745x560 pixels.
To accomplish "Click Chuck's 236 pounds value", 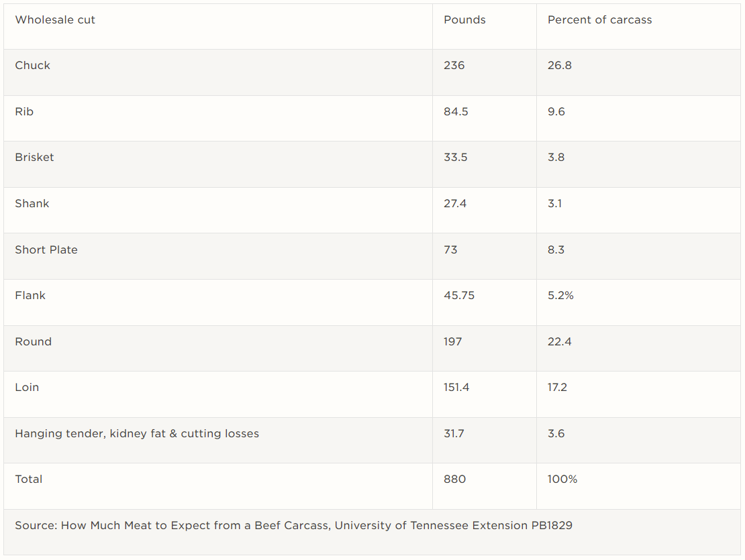I will coord(454,66).
